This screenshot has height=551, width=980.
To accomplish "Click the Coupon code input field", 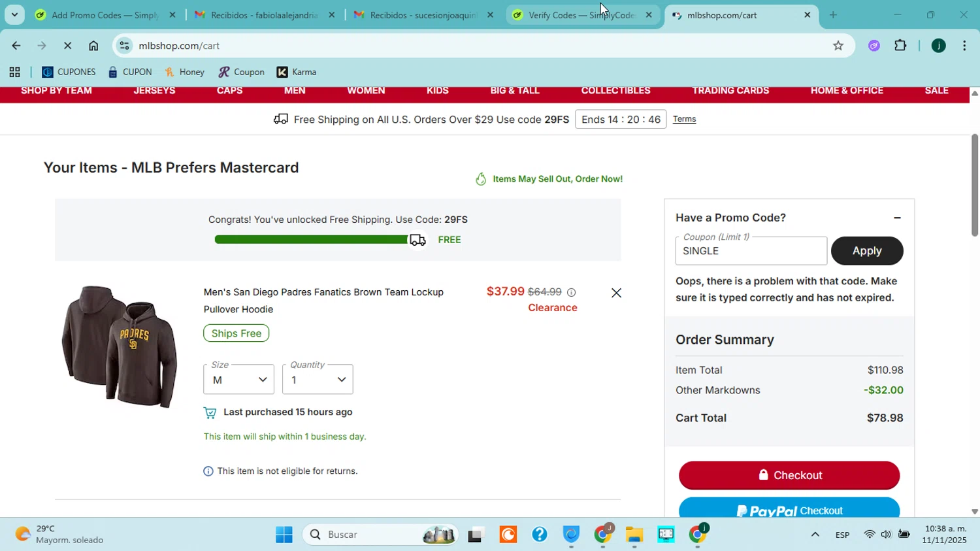I will click(x=751, y=251).
